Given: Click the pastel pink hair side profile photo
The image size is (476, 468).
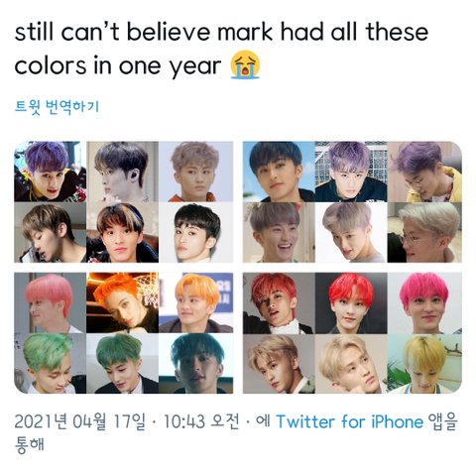Looking at the screenshot, I should 50,302.
